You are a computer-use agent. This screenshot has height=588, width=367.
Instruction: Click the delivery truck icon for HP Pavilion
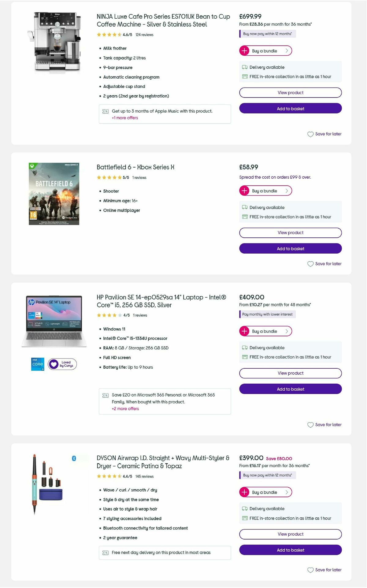pyautogui.click(x=244, y=348)
